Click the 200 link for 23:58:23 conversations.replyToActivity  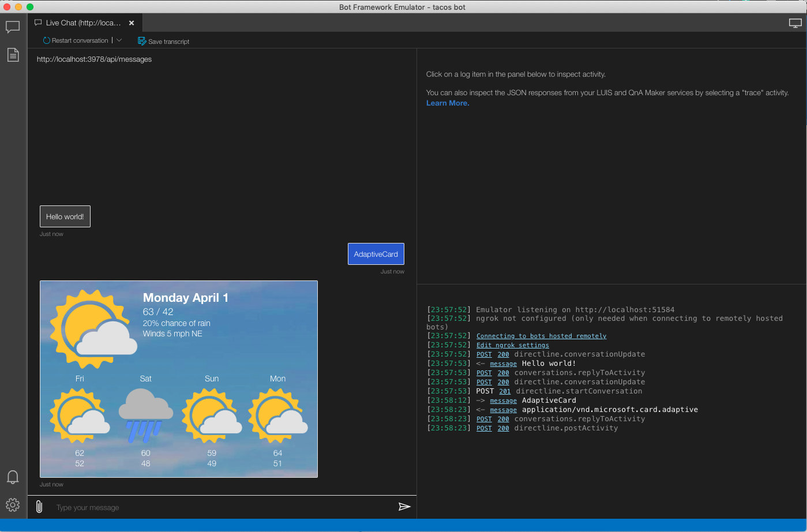(x=503, y=419)
